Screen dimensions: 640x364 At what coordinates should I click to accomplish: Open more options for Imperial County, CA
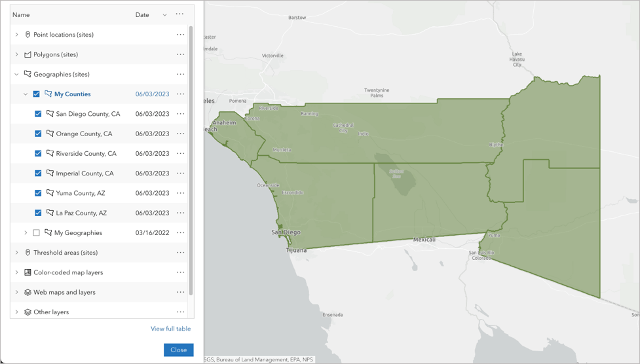(x=180, y=173)
